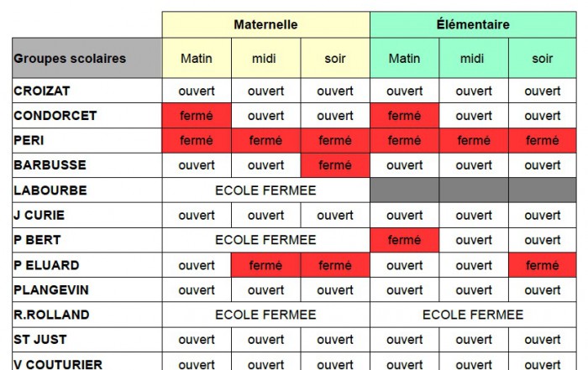Click the grey LABOURBE Élémentaire Matin cell
588x370 pixels.
click(x=404, y=190)
